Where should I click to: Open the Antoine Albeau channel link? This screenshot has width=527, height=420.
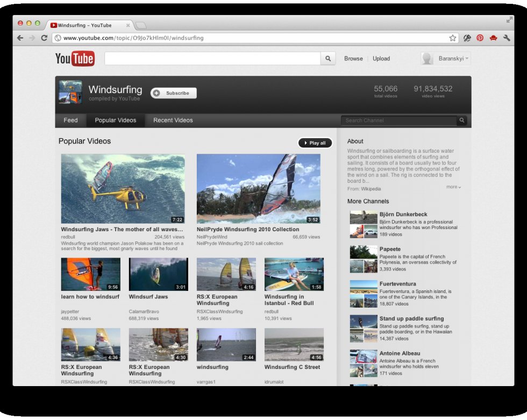pyautogui.click(x=400, y=353)
